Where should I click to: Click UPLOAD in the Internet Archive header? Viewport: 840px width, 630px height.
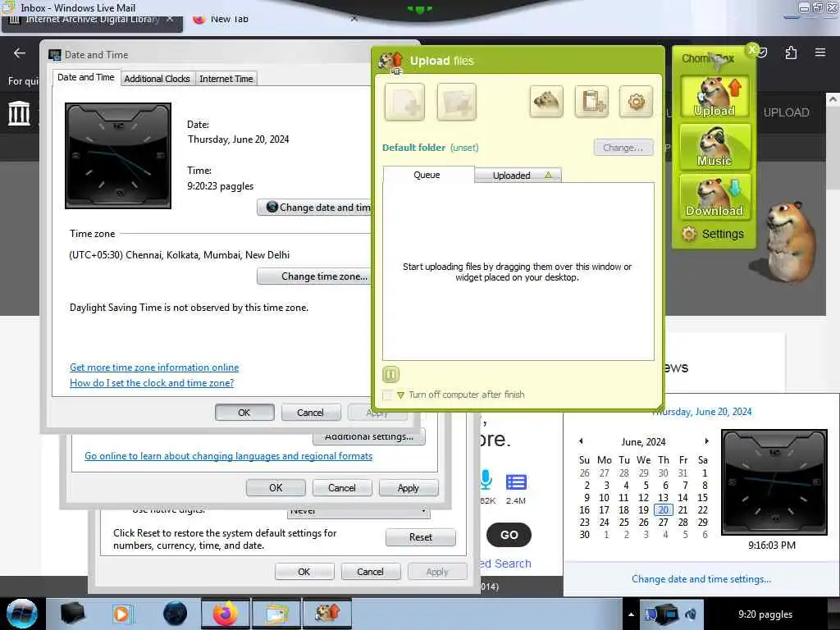(786, 112)
